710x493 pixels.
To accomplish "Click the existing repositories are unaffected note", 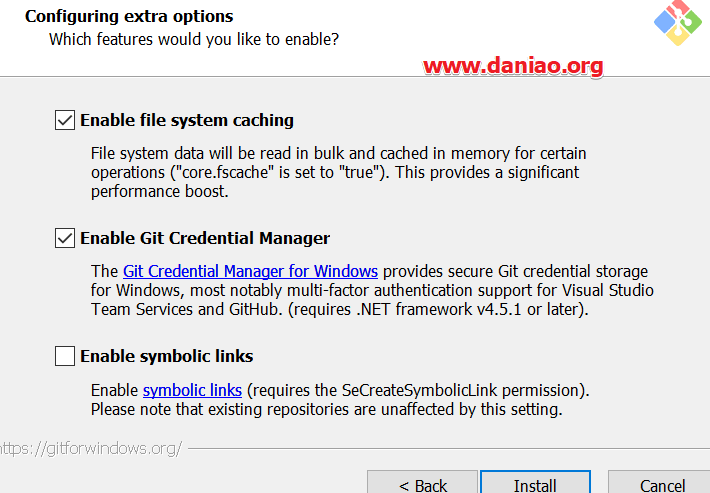I will pos(326,410).
